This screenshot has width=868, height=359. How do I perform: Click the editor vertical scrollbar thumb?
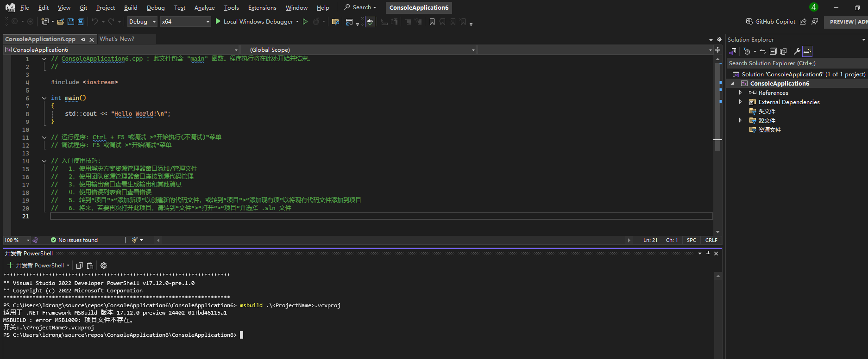point(717,107)
